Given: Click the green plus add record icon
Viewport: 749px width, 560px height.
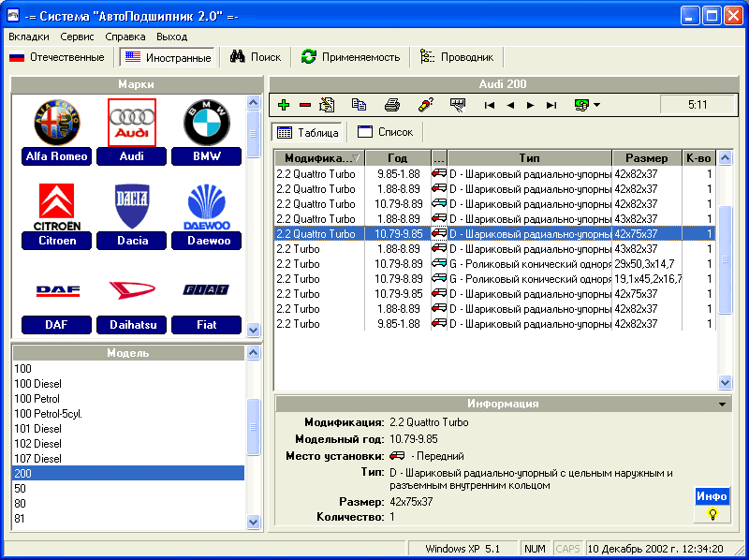Looking at the screenshot, I should point(284,105).
